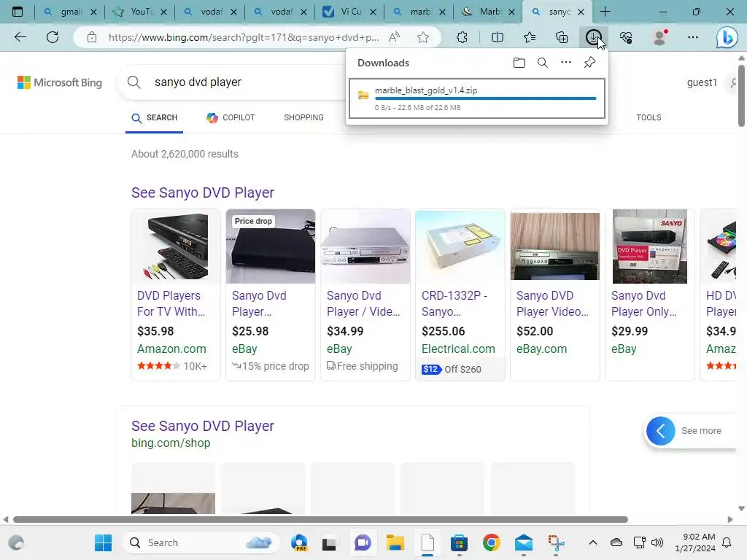Open the tab actions menu icon
Screen dimensions: 747x560
(18, 12)
